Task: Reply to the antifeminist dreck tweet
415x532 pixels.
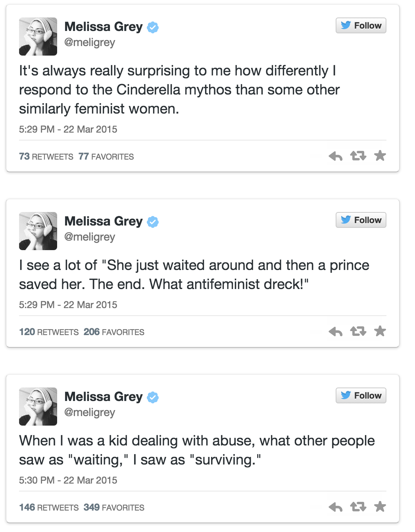Action: [336, 332]
